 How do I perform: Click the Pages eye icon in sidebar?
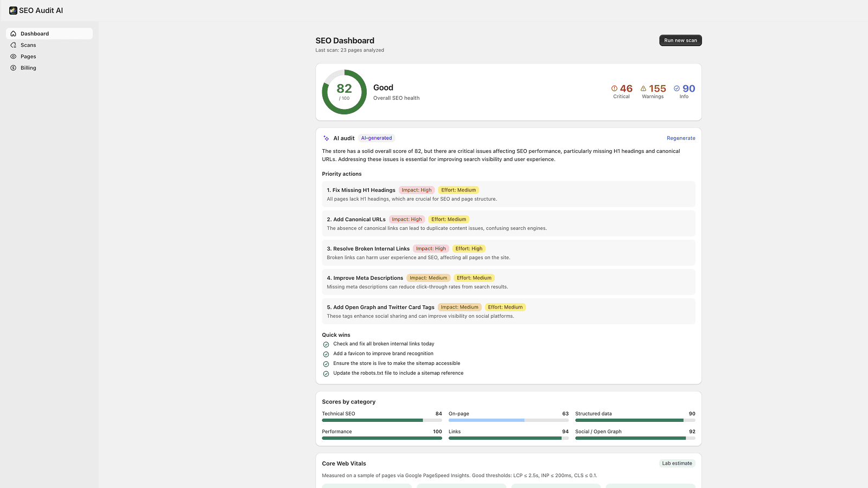pos(14,56)
